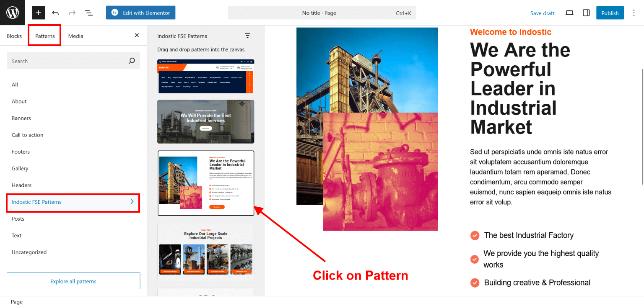Close the inserter panel with X

pos(137,36)
